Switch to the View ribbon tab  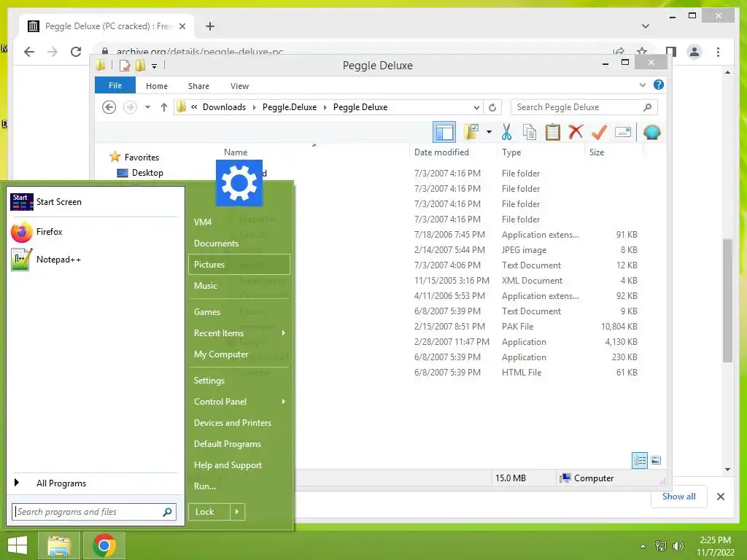239,86
